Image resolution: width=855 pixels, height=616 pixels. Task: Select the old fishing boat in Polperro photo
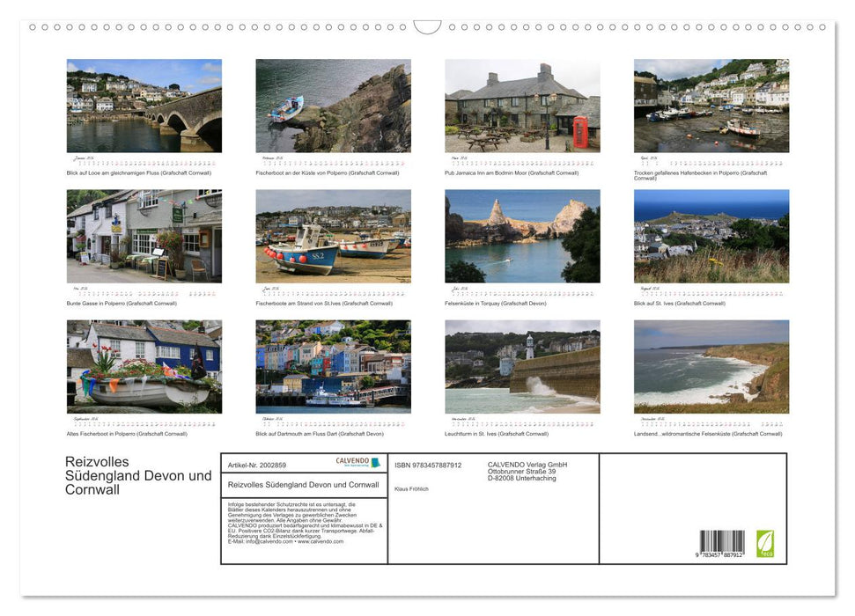(144, 365)
